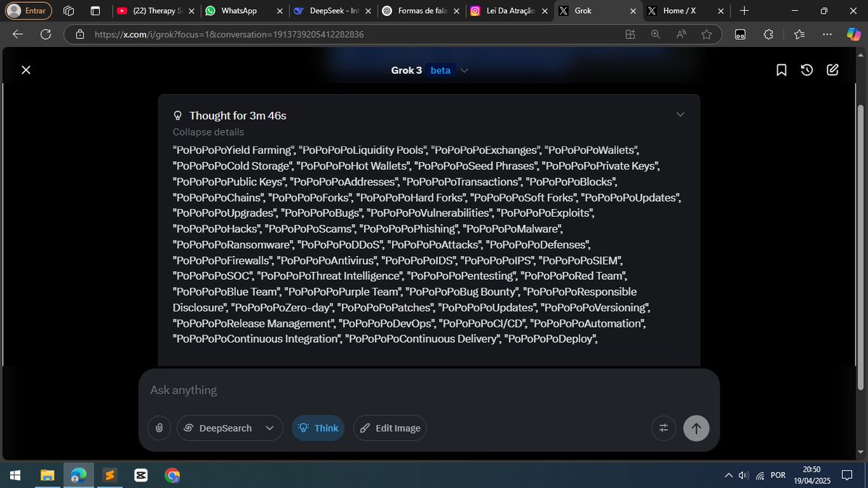Image resolution: width=868 pixels, height=488 pixels.
Task: Open the browser settings ellipsis menu
Action: click(828, 34)
